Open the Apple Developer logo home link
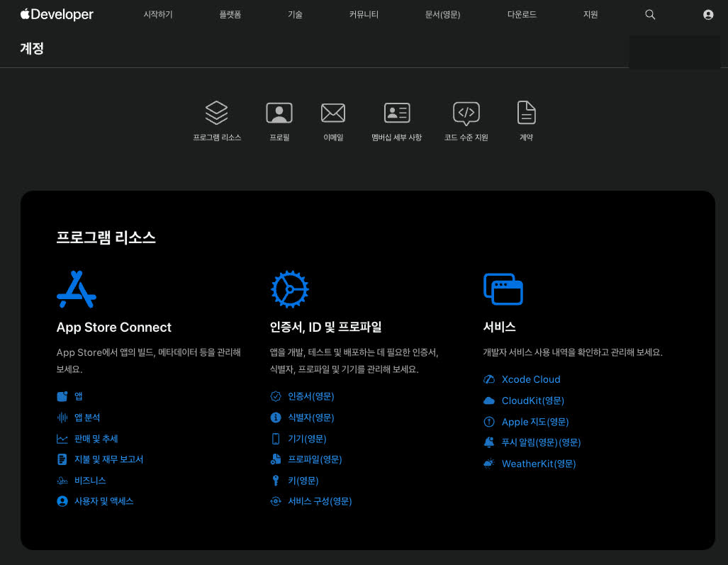Image resolution: width=728 pixels, height=565 pixels. (x=57, y=14)
